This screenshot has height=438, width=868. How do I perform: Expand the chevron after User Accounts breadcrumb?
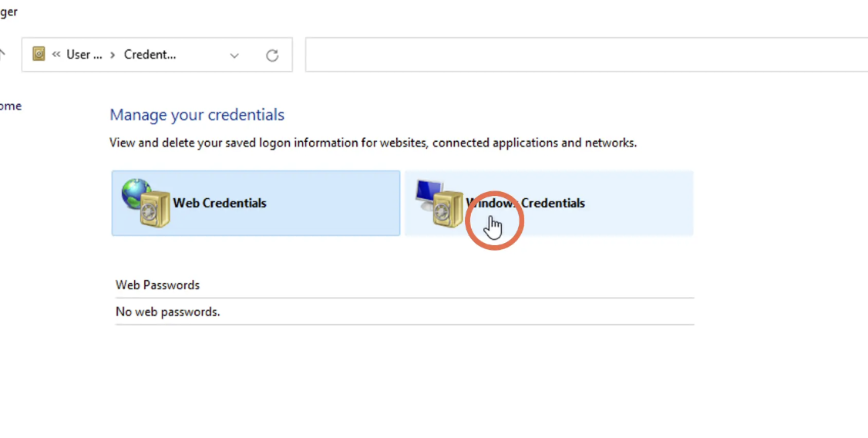pos(113,55)
